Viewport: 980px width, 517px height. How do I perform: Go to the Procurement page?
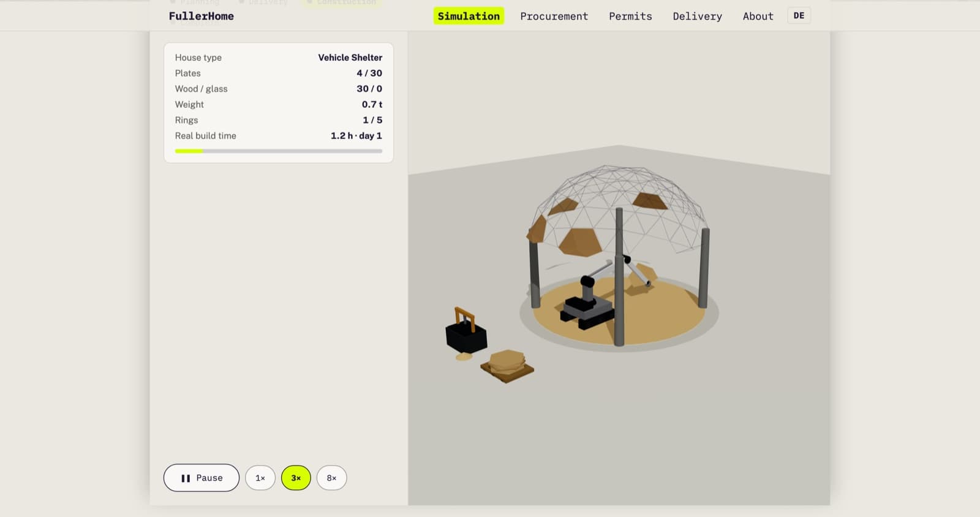click(x=554, y=16)
